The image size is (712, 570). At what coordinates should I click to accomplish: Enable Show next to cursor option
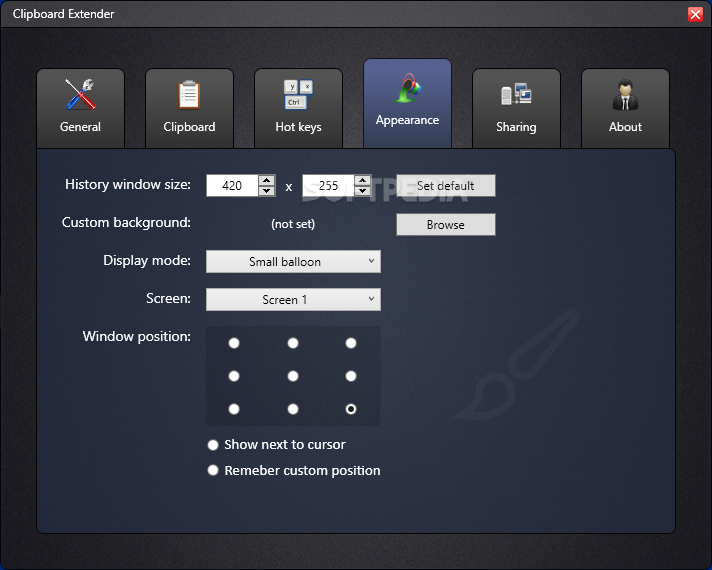click(x=277, y=445)
